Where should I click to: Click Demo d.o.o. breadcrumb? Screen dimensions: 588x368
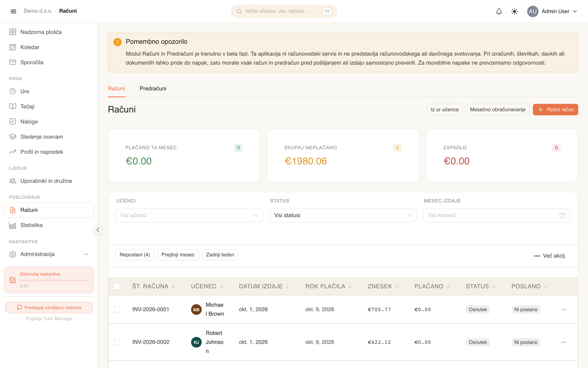coord(38,11)
